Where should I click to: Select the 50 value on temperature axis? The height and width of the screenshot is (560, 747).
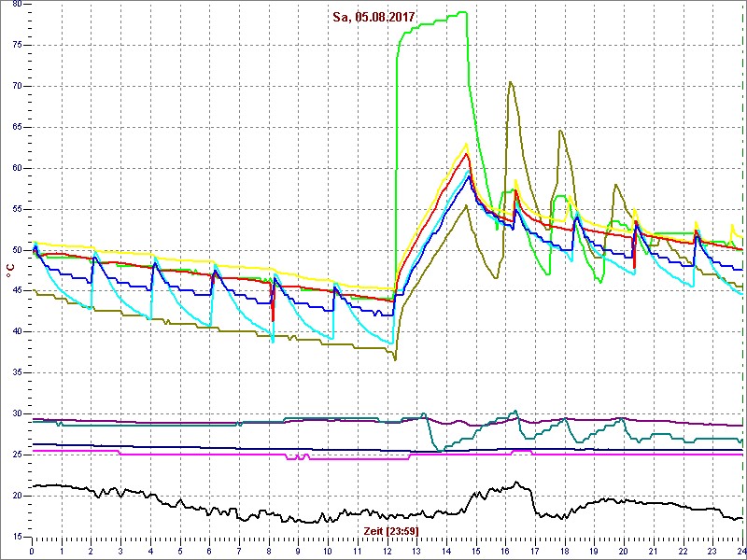point(16,250)
